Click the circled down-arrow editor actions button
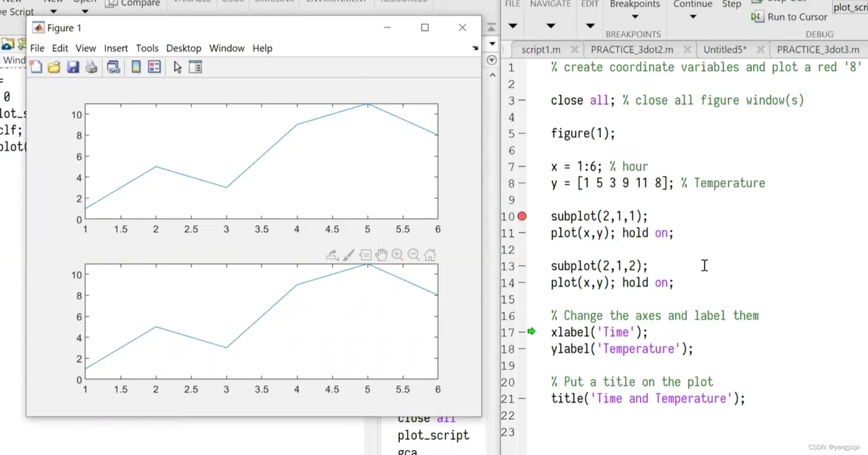Image resolution: width=868 pixels, height=455 pixels. coord(492,60)
